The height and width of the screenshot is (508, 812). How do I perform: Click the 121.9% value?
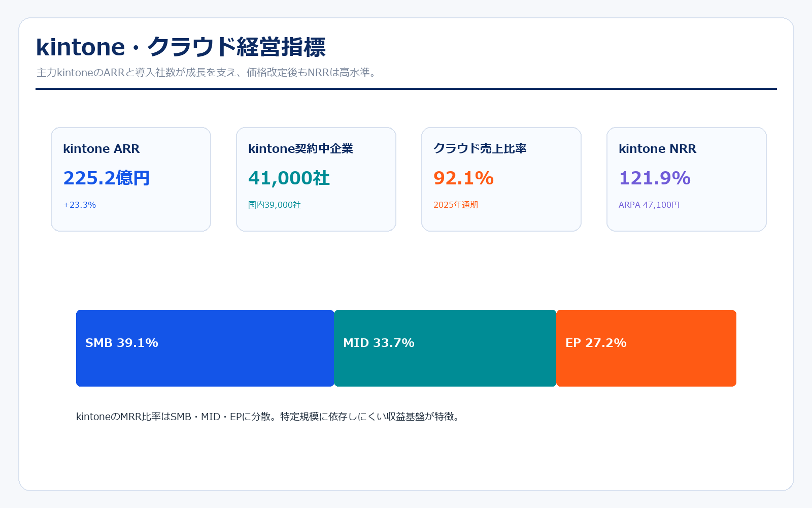tap(655, 178)
